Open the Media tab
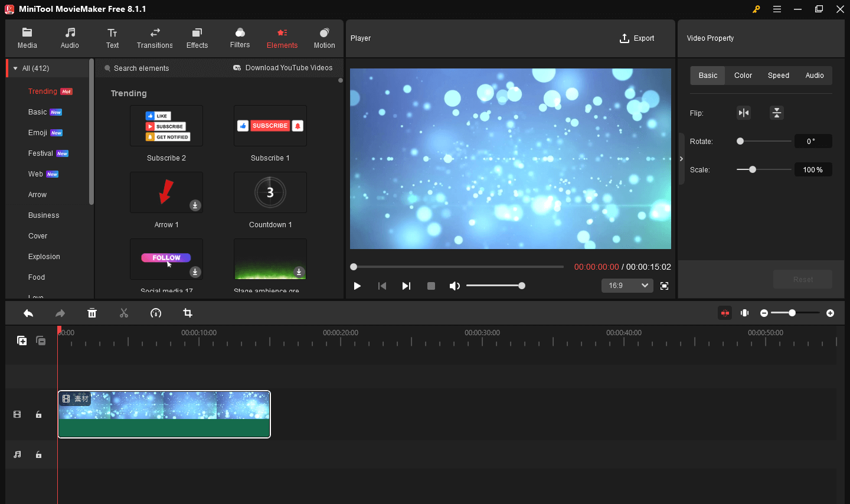The image size is (850, 504). click(x=27, y=38)
